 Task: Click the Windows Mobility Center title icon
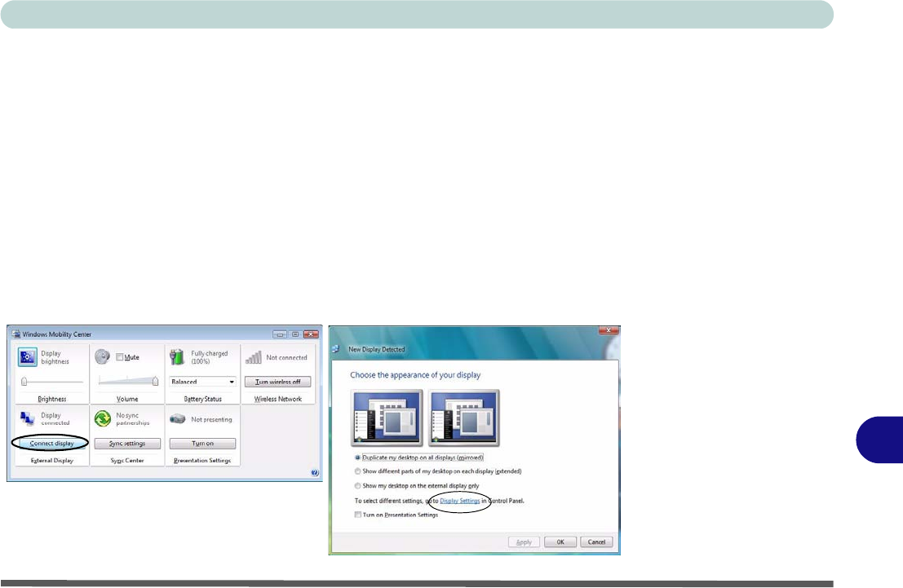click(x=15, y=334)
